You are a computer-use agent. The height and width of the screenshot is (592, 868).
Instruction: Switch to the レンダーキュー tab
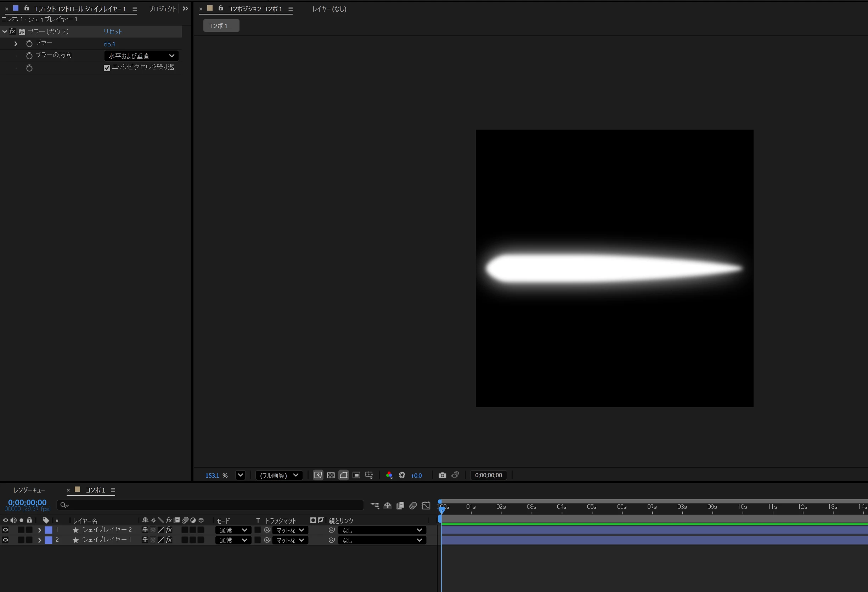pyautogui.click(x=29, y=490)
